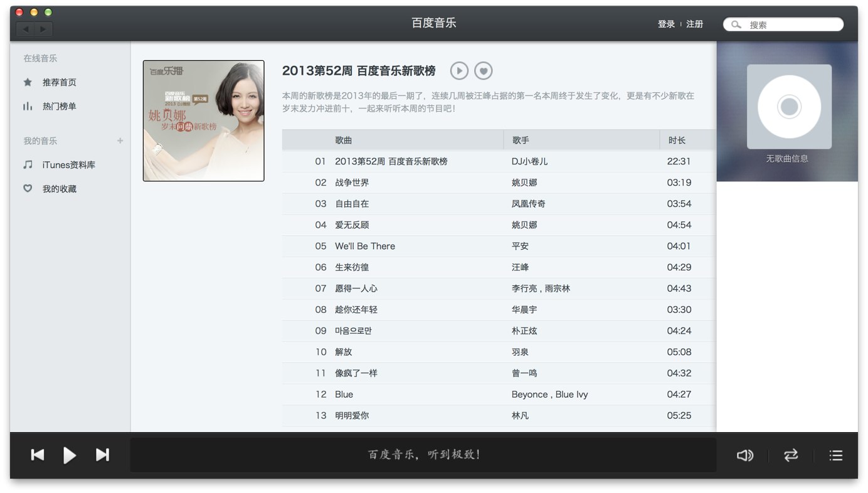Screen dimensions: 868x493
Task: Toggle play with the large play button
Action: pyautogui.click(x=70, y=455)
